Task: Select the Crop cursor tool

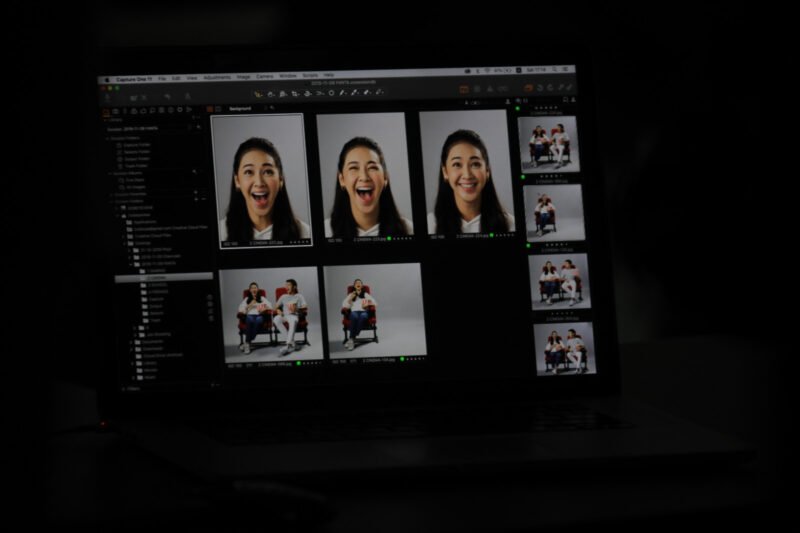Action: (x=295, y=94)
